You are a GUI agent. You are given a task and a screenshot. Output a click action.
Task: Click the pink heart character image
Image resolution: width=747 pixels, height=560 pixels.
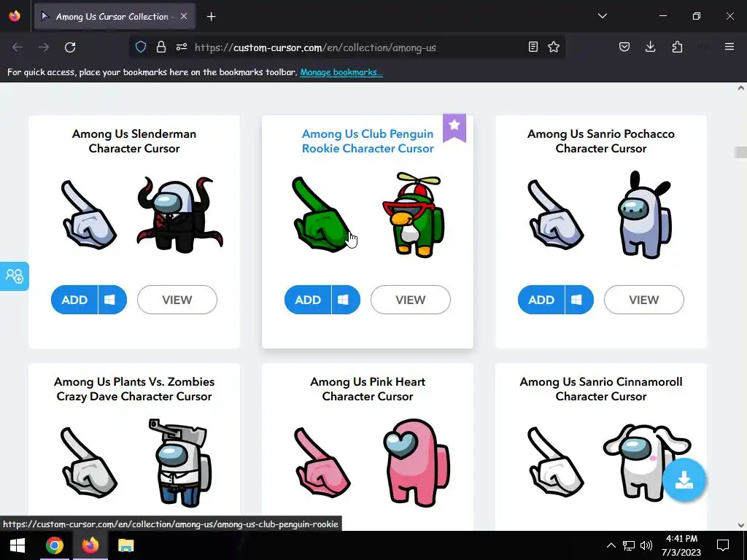coord(417,463)
